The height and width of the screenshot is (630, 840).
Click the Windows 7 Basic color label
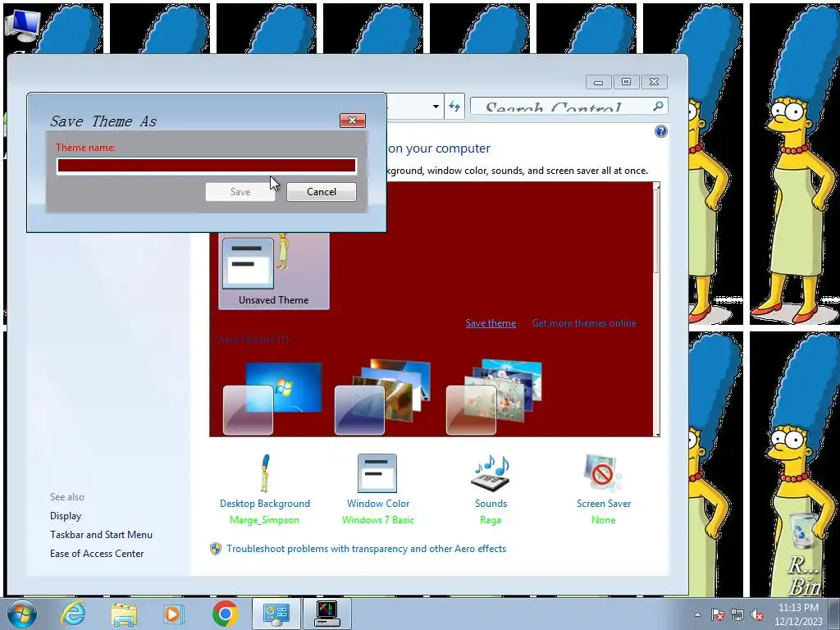click(377, 519)
